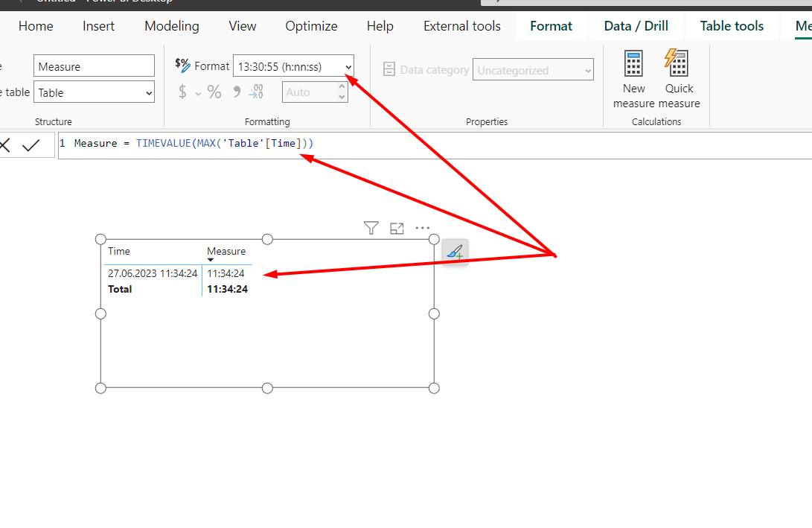Click the Measure column sort arrow

[x=210, y=260]
